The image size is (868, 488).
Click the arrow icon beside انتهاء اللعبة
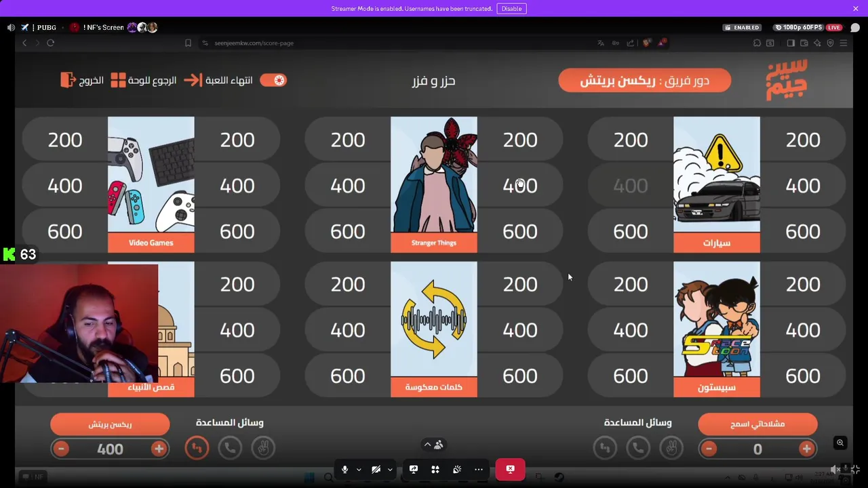coord(193,80)
